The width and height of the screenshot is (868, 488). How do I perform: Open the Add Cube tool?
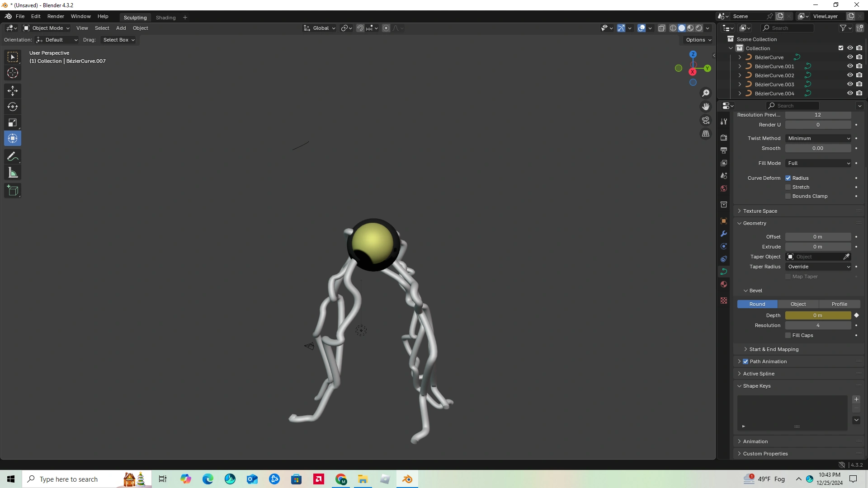coord(13,190)
